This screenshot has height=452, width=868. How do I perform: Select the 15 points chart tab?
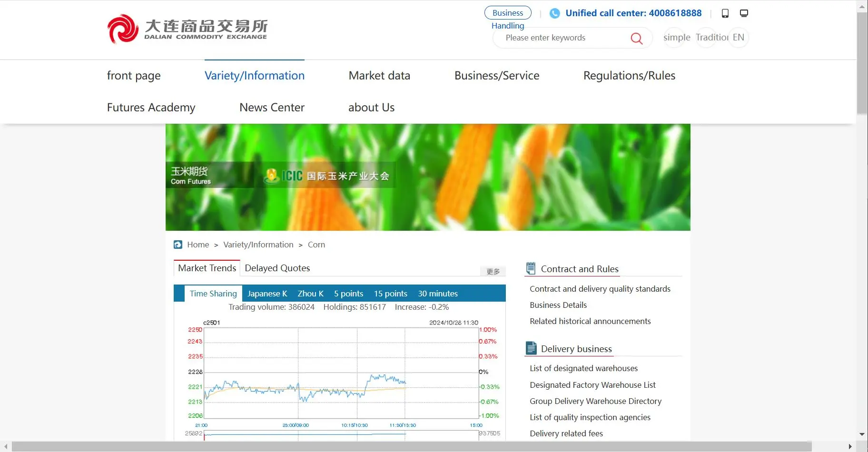pyautogui.click(x=391, y=294)
